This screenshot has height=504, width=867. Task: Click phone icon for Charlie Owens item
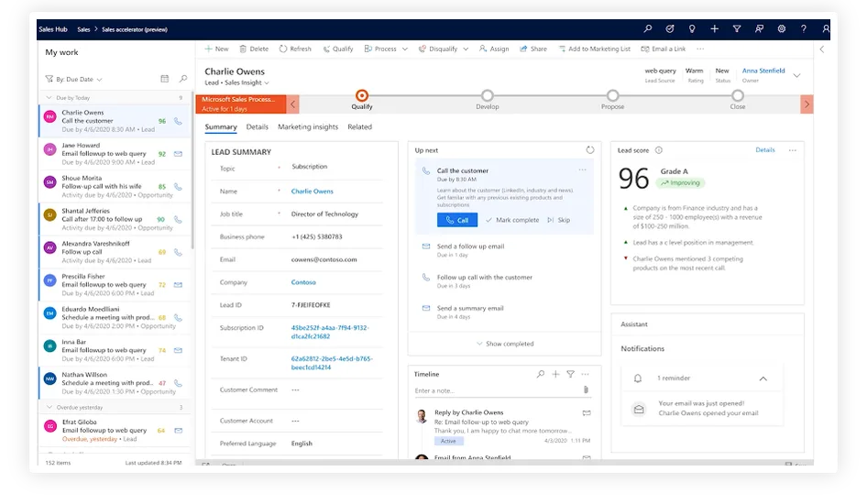(178, 121)
